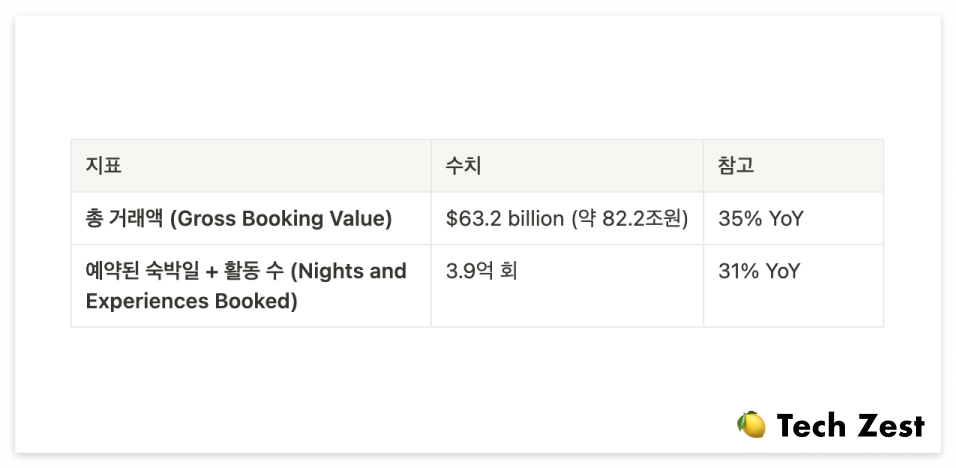The width and height of the screenshot is (956, 468).
Task: Select the 35% YoY cell
Action: point(793,218)
